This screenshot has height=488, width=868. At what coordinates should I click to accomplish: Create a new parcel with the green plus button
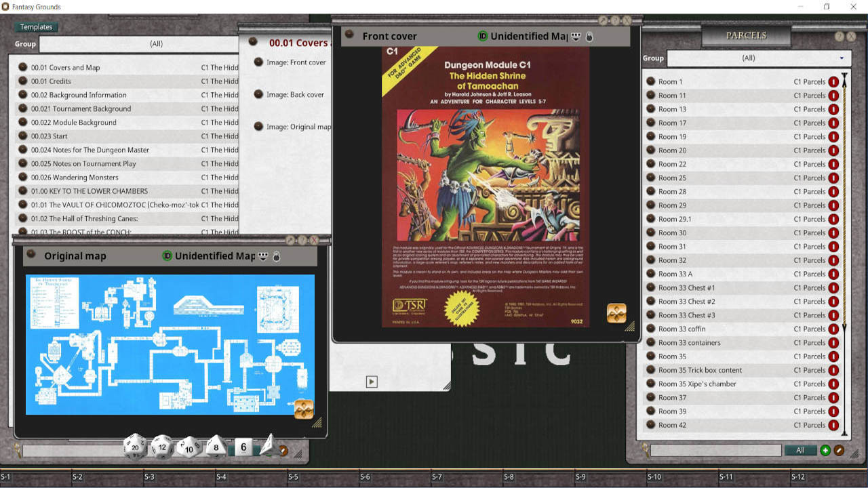pos(825,450)
